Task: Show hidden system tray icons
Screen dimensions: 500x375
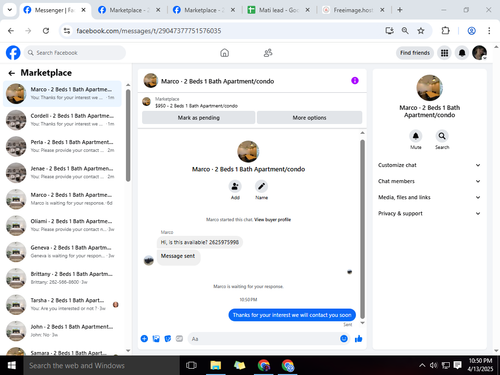Action: click(x=422, y=365)
